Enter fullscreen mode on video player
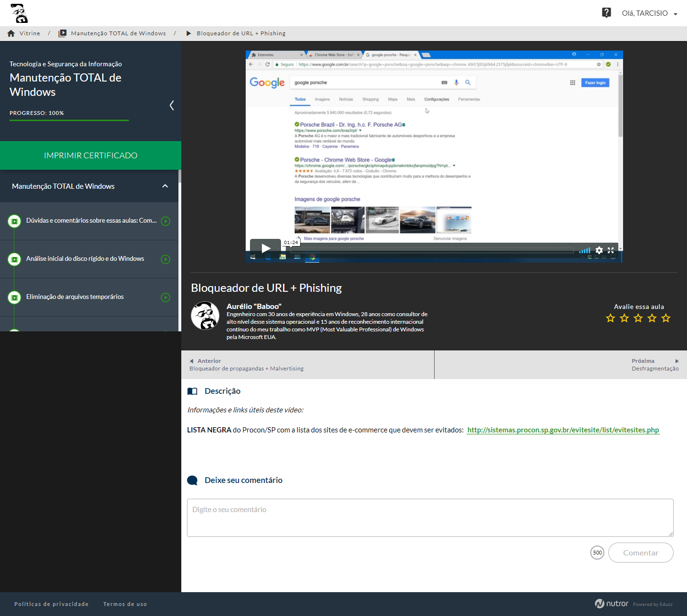The image size is (687, 616). tap(611, 250)
